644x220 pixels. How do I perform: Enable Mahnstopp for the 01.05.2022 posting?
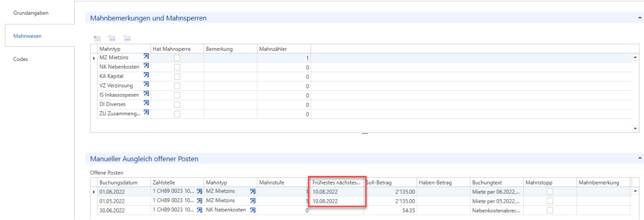[550, 201]
